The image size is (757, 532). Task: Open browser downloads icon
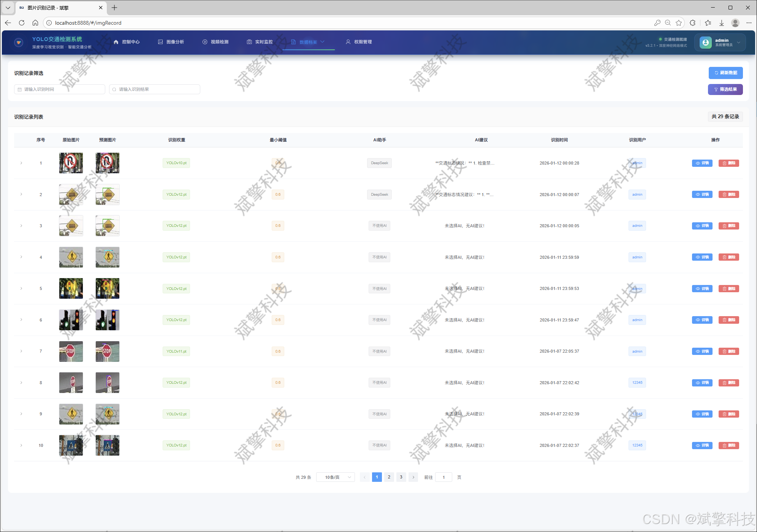point(721,23)
